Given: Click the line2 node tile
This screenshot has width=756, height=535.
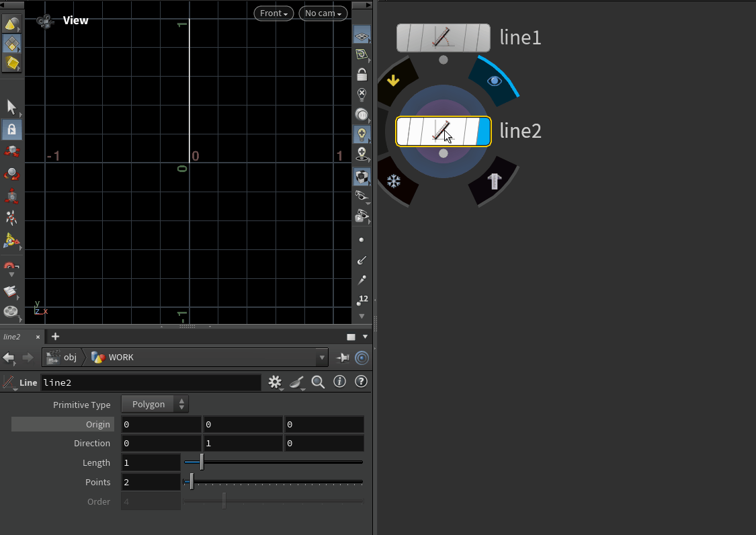Looking at the screenshot, I should pyautogui.click(x=443, y=131).
